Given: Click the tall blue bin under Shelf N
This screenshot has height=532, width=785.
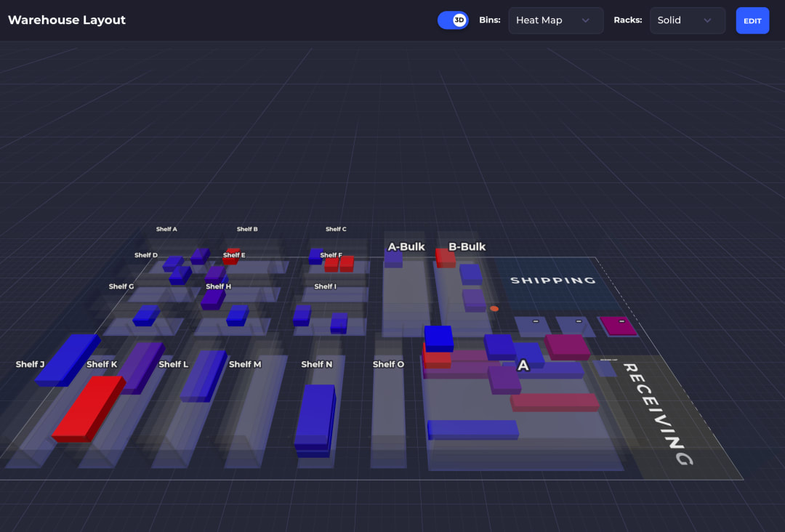Looking at the screenshot, I should pyautogui.click(x=315, y=420).
